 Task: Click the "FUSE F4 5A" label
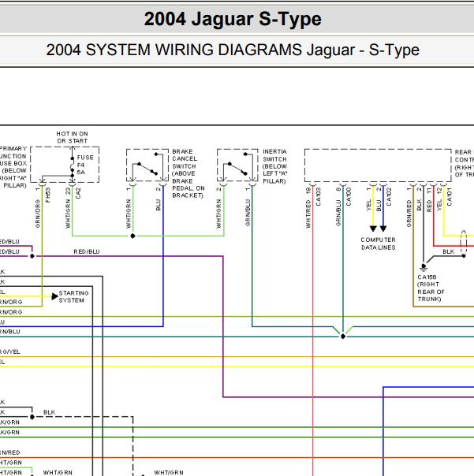85,165
